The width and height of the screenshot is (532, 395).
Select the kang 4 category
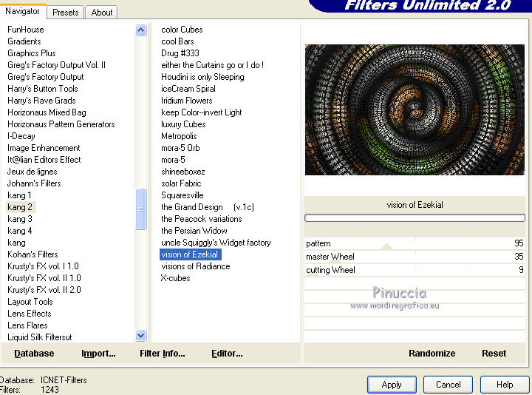[20, 231]
